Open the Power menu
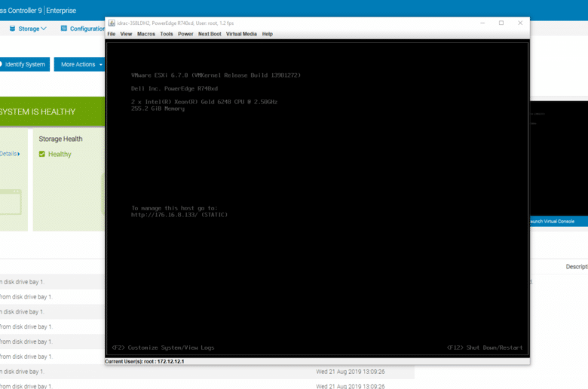Screen dimensions: 588x389 coord(185,34)
